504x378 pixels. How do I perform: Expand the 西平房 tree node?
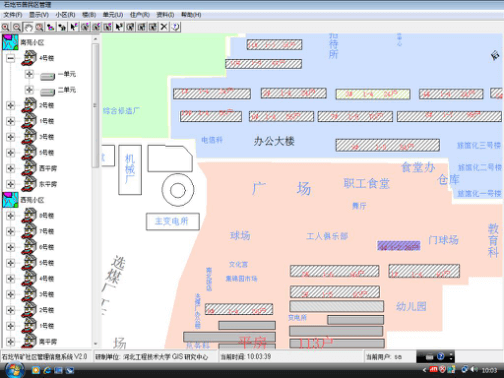click(11, 168)
